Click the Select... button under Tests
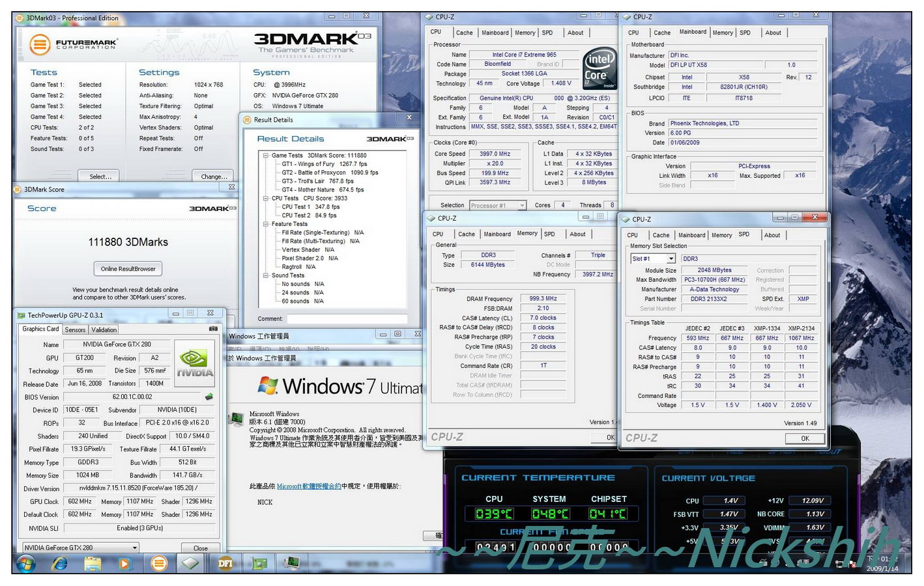 point(100,176)
